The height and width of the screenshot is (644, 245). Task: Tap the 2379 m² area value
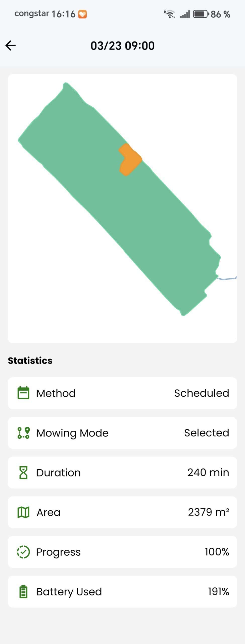(208, 512)
